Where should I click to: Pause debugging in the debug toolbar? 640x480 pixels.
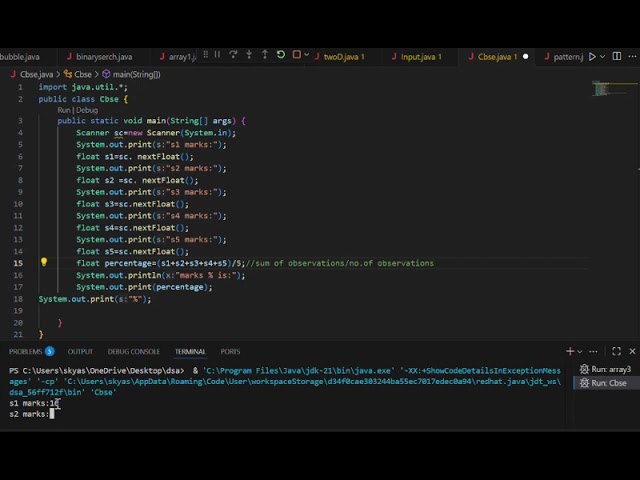pos(218,55)
